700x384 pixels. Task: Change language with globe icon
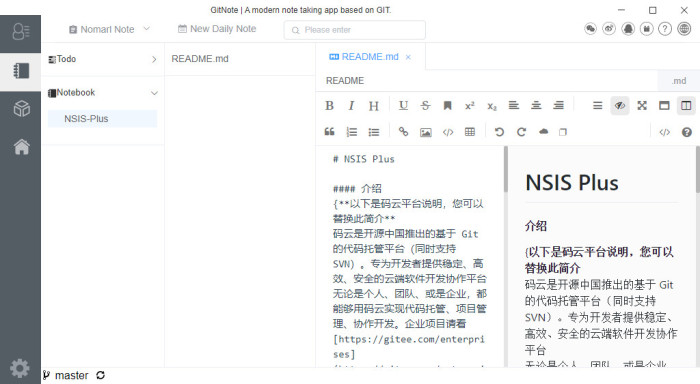click(x=684, y=29)
